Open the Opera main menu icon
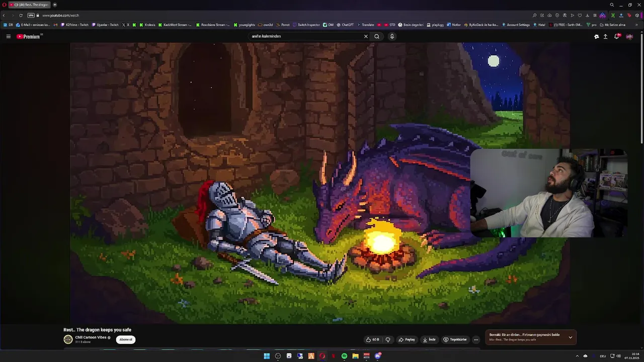 coord(3,5)
